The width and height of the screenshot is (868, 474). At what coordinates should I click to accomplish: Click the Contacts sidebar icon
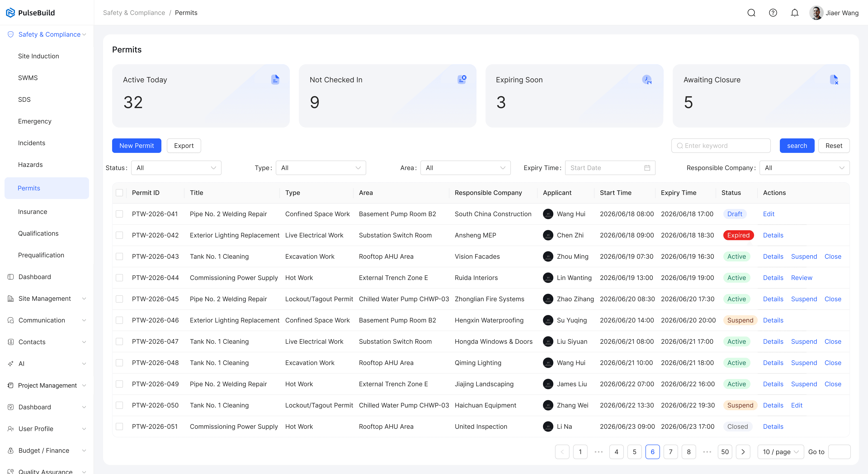[10, 342]
